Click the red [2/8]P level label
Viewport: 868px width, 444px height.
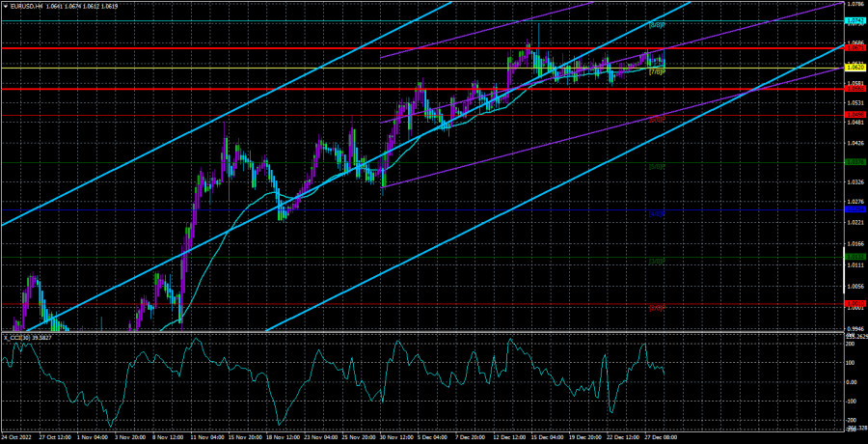coord(657,308)
